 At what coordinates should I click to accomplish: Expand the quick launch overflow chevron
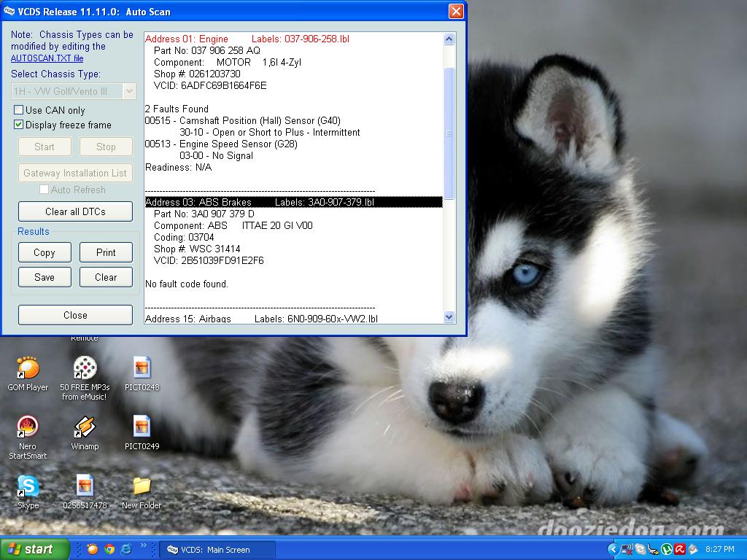tap(144, 545)
